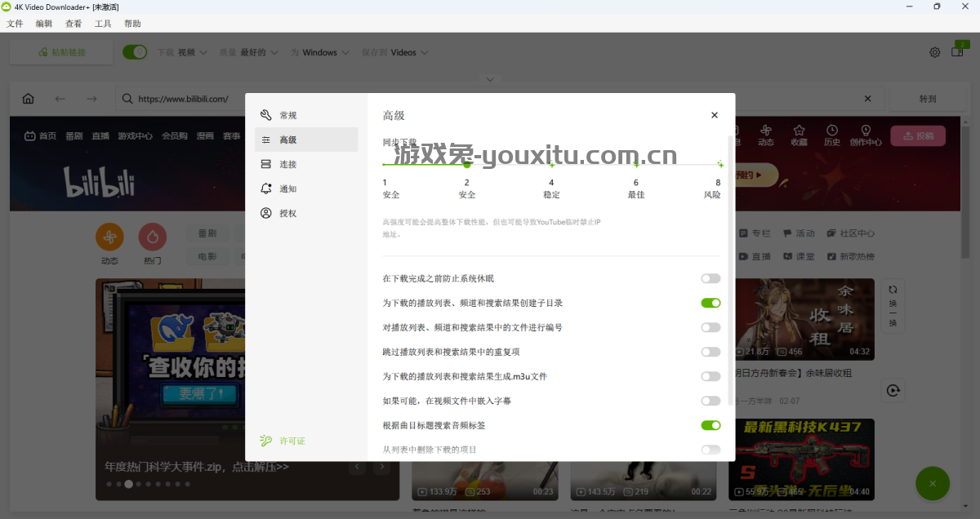Open the 课堂 category link
The width and height of the screenshot is (980, 519).
(x=799, y=256)
